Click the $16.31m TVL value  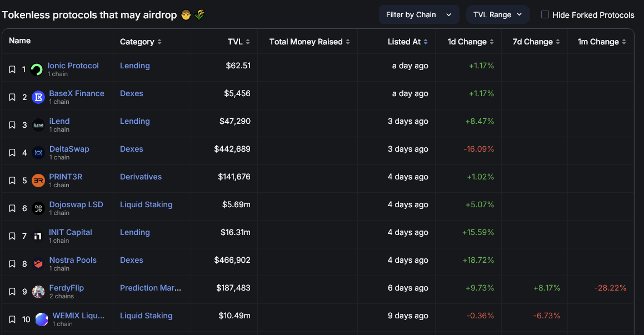point(236,232)
